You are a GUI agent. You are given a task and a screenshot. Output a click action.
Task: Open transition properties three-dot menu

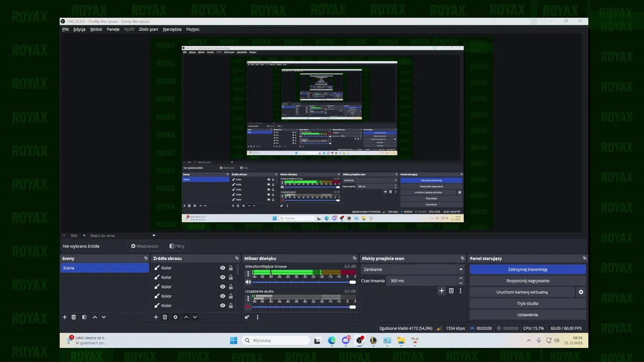(x=460, y=291)
